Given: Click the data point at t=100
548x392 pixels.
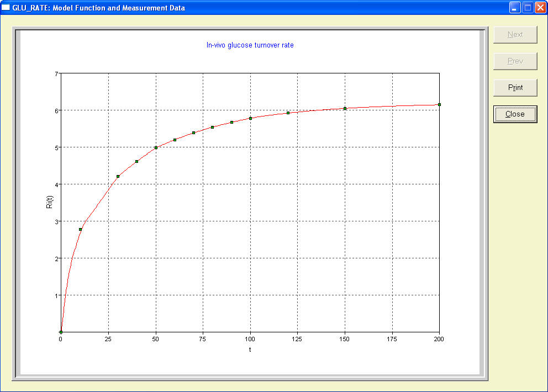Looking at the screenshot, I should click(251, 118).
